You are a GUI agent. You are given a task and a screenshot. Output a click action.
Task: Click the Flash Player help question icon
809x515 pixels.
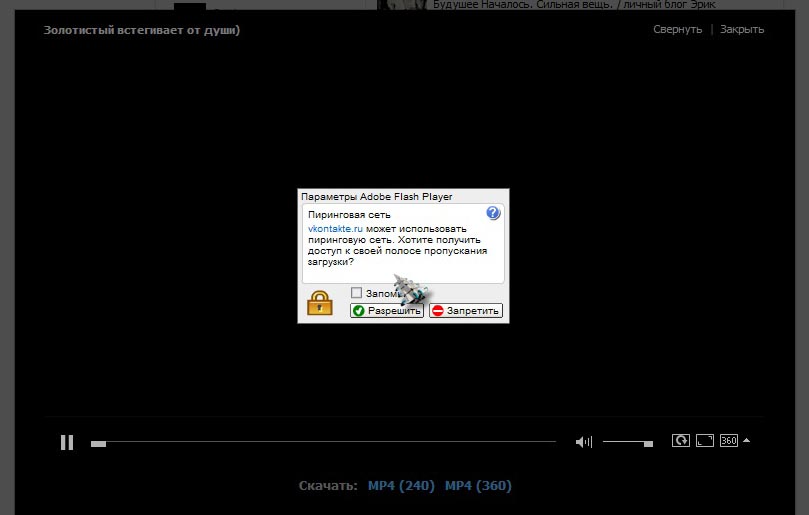492,214
